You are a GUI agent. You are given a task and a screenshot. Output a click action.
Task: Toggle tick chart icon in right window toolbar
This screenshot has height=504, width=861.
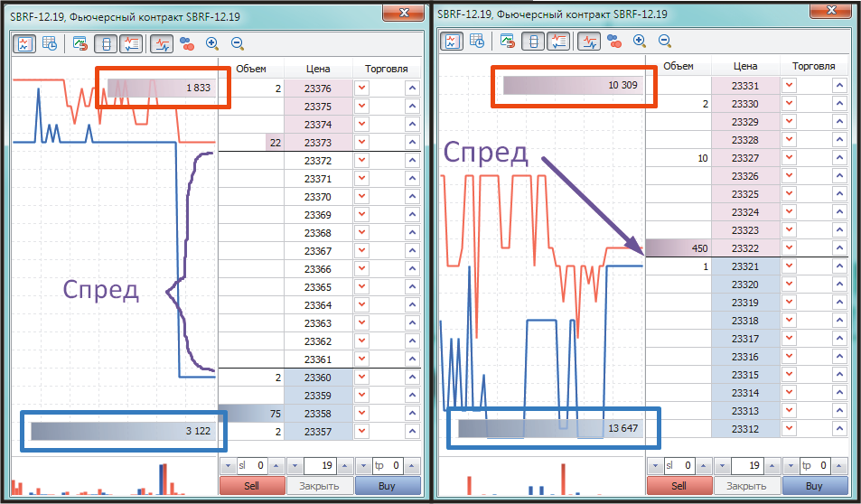point(452,42)
